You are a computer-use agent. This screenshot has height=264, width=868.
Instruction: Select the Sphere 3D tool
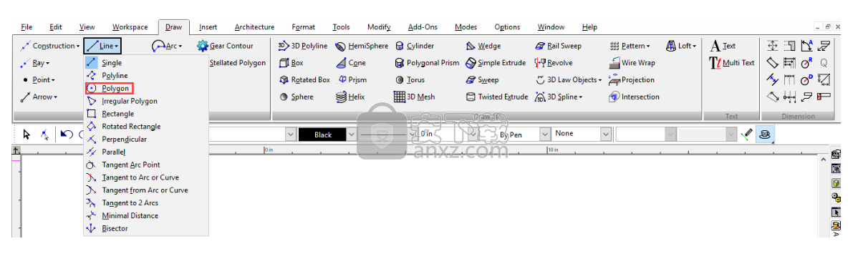pyautogui.click(x=296, y=97)
